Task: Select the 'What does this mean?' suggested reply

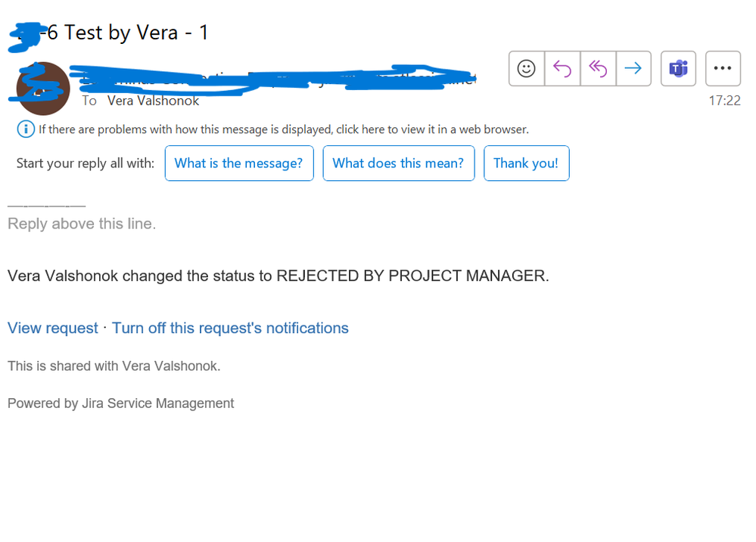Action: (399, 164)
